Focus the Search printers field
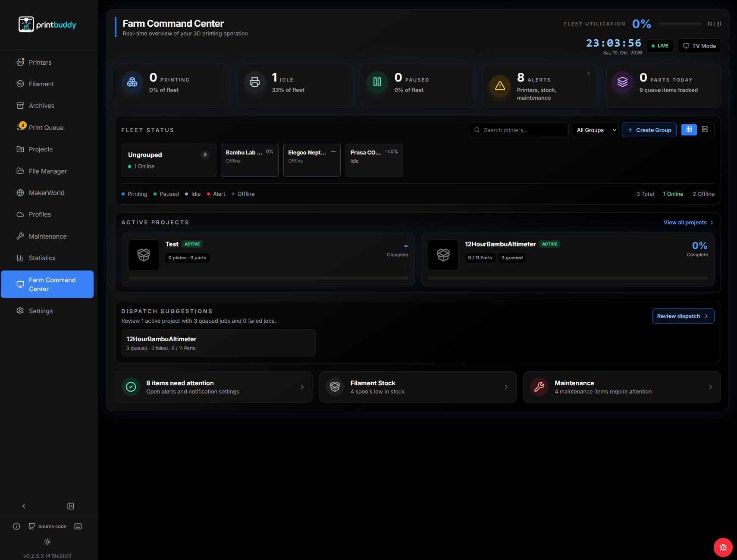Image resolution: width=737 pixels, height=560 pixels. (519, 130)
